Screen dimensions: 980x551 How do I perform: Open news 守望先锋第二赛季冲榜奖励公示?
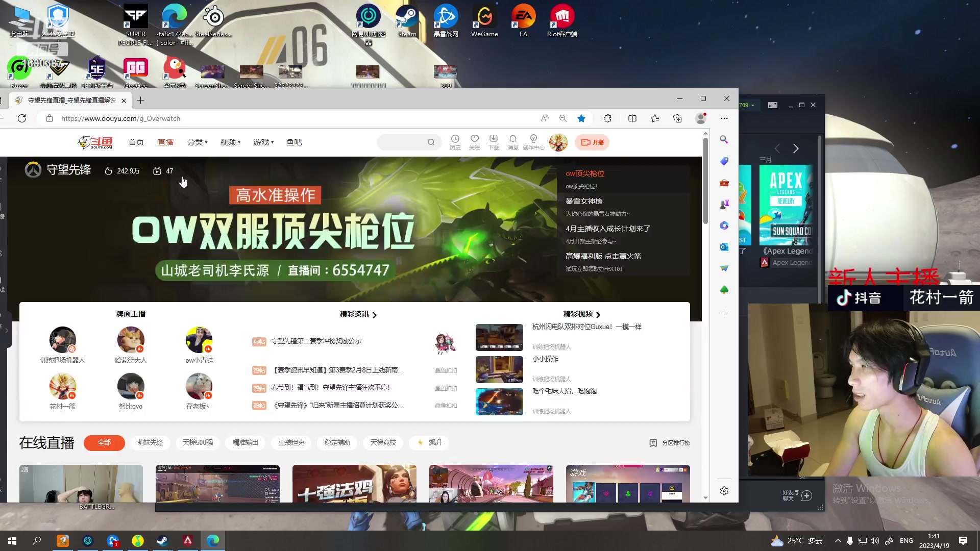coord(316,341)
